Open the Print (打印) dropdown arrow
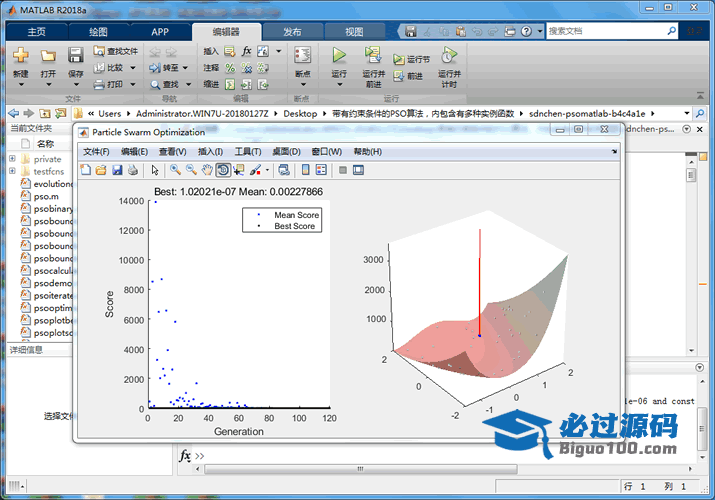The width and height of the screenshot is (715, 500). [x=133, y=84]
